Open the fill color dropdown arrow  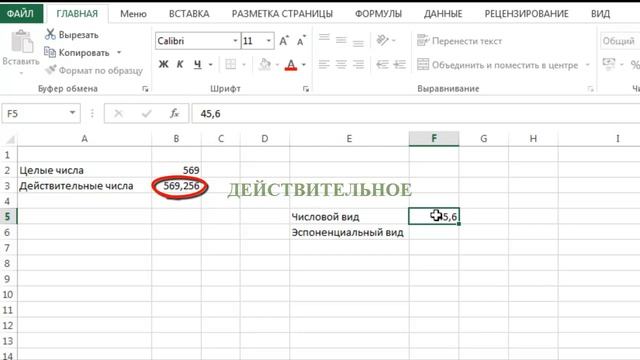(x=277, y=64)
